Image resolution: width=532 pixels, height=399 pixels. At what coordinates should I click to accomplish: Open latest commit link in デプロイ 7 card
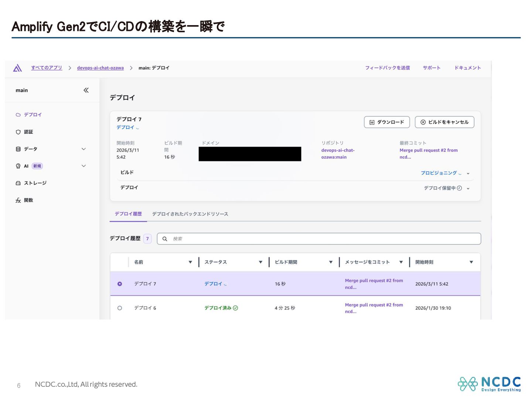[429, 154]
